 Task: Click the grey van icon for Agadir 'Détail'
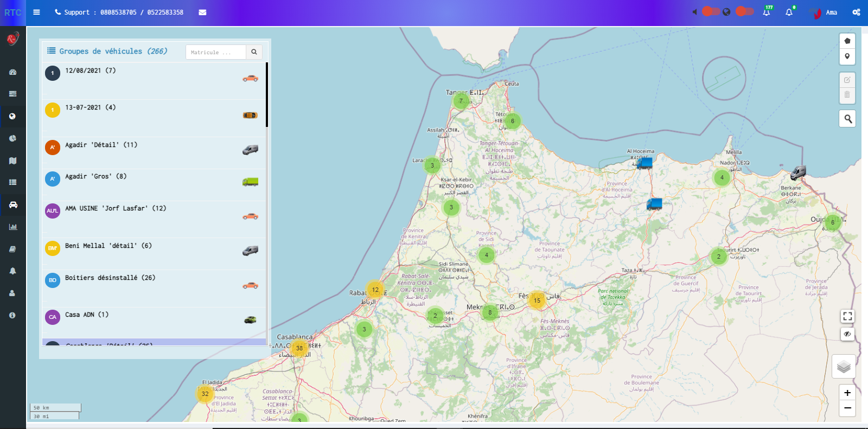coord(250,150)
